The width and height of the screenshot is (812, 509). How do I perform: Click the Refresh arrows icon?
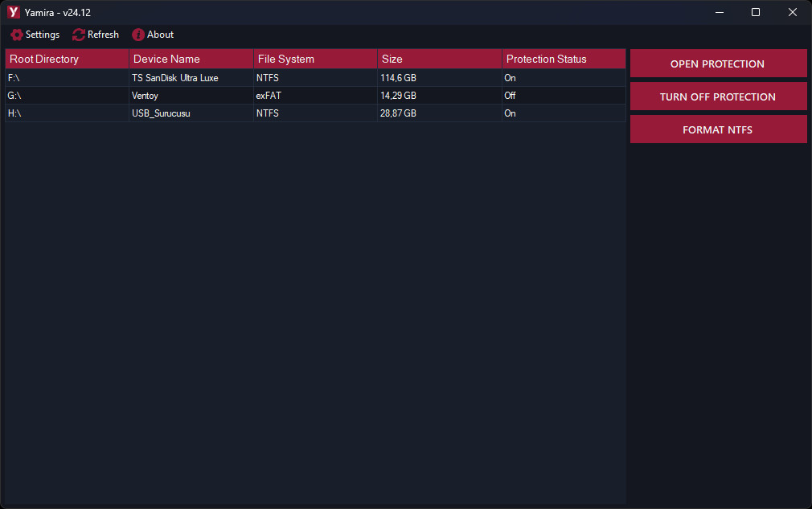[79, 35]
